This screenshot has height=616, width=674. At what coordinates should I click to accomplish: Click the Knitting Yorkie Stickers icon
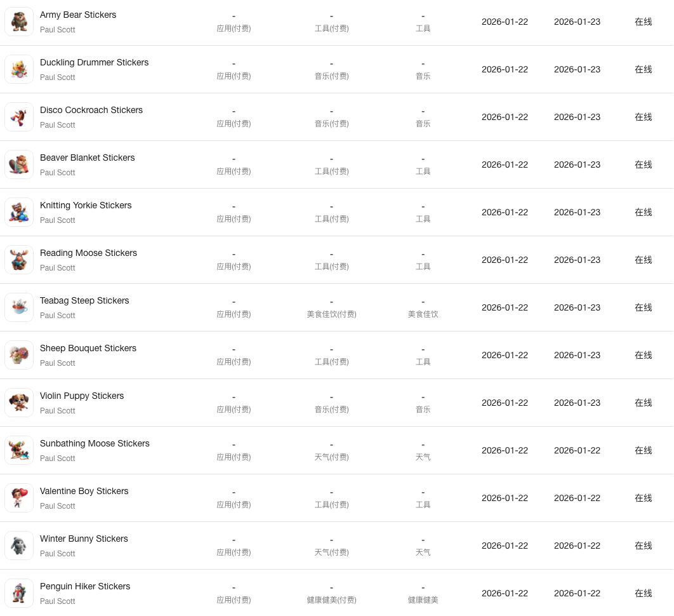(19, 213)
